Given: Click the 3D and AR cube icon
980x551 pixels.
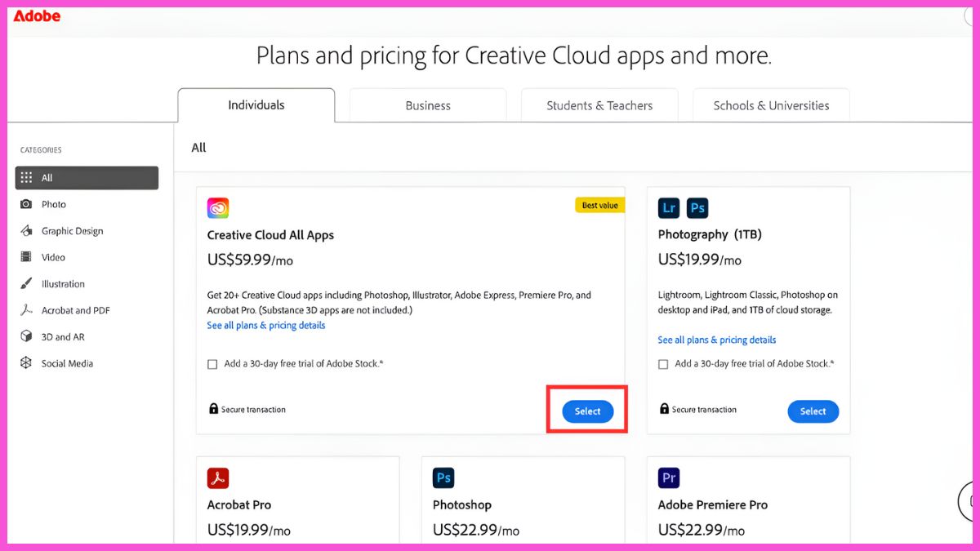Looking at the screenshot, I should click(x=26, y=337).
